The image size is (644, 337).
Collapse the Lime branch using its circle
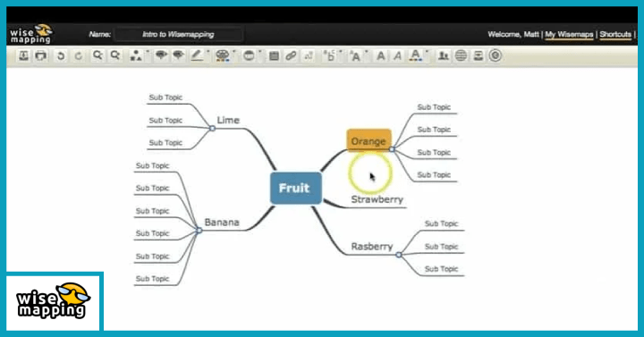click(212, 129)
